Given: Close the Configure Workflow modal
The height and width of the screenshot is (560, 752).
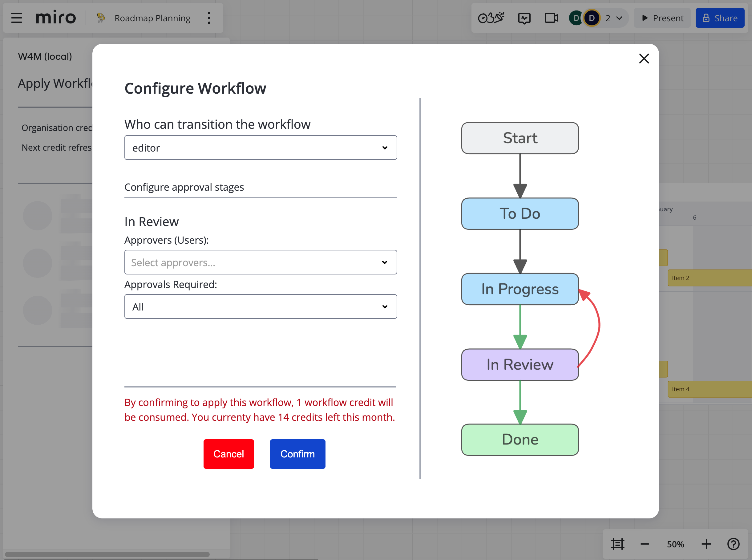Looking at the screenshot, I should point(644,58).
